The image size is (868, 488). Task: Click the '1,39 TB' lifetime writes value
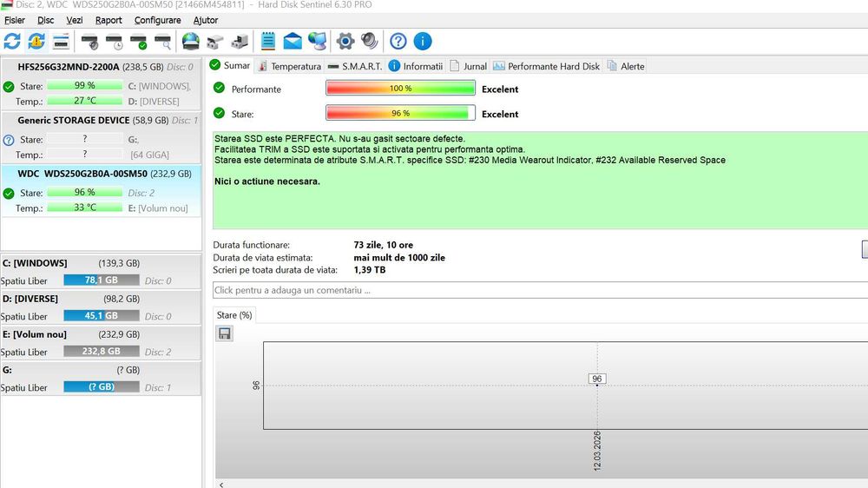tap(369, 270)
